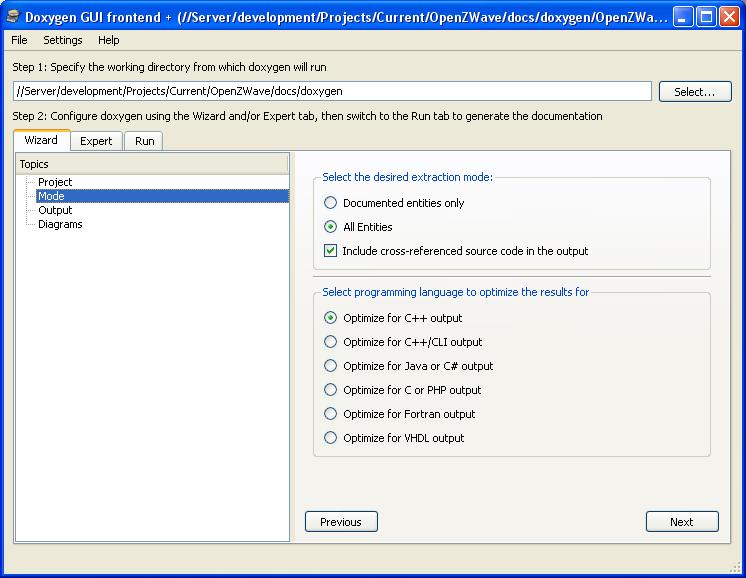Click the Doxygen app icon in title bar

pyautogui.click(x=12, y=17)
